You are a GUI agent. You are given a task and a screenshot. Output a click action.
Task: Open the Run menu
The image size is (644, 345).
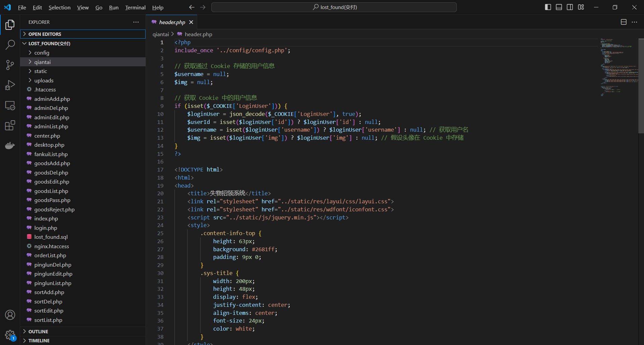coord(114,7)
